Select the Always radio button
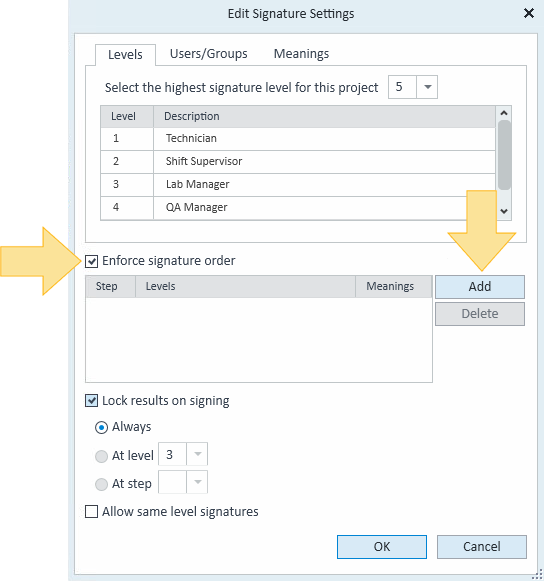 pyautogui.click(x=102, y=427)
